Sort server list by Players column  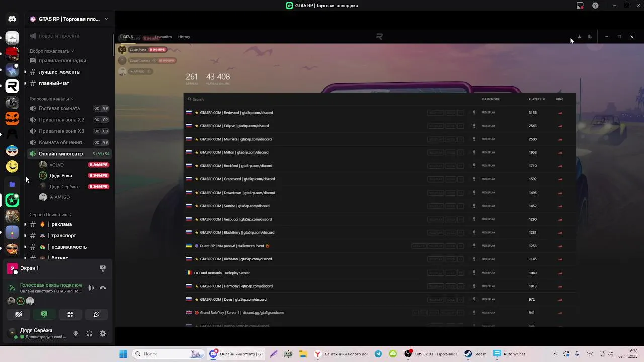click(537, 99)
